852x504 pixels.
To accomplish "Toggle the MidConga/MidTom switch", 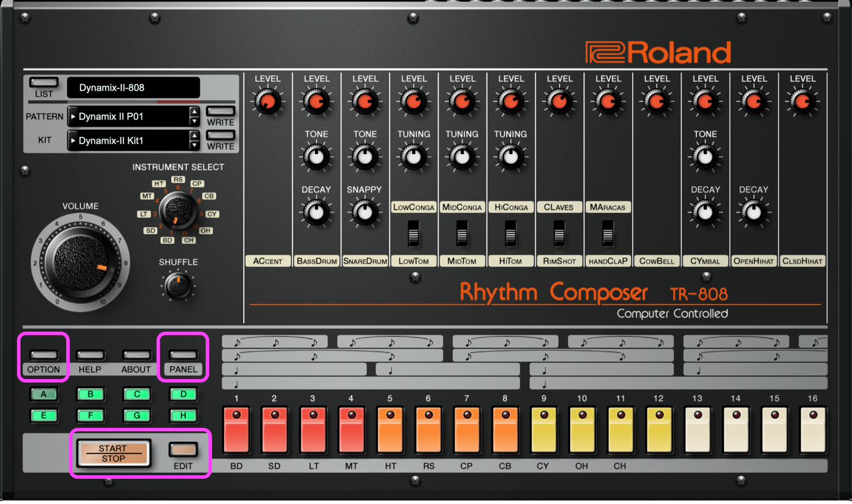I will 462,234.
